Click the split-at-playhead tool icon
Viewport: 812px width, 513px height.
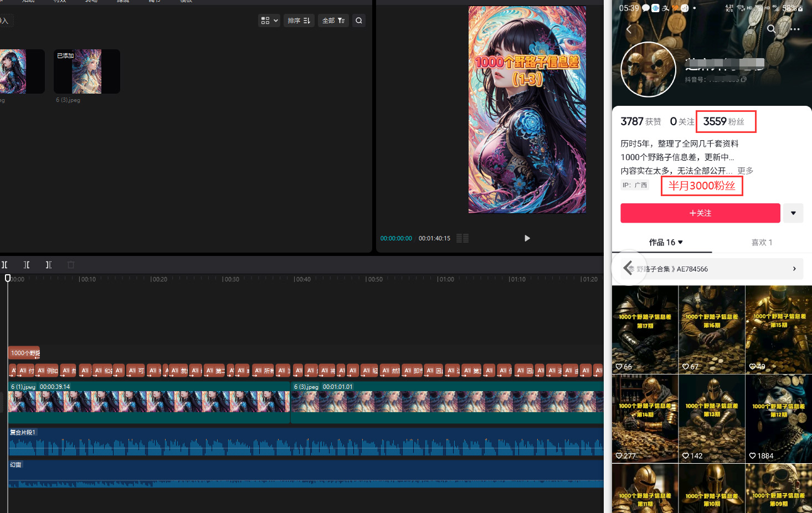click(x=4, y=265)
